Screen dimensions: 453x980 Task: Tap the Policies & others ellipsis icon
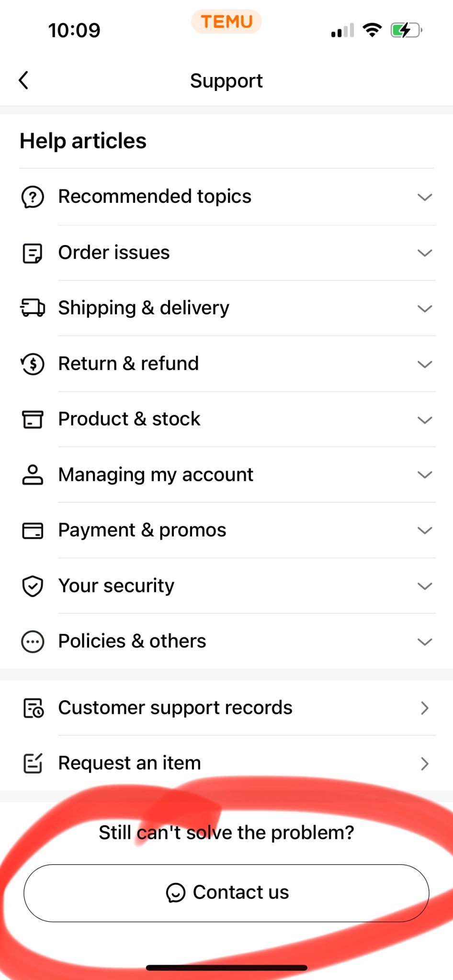tap(33, 641)
